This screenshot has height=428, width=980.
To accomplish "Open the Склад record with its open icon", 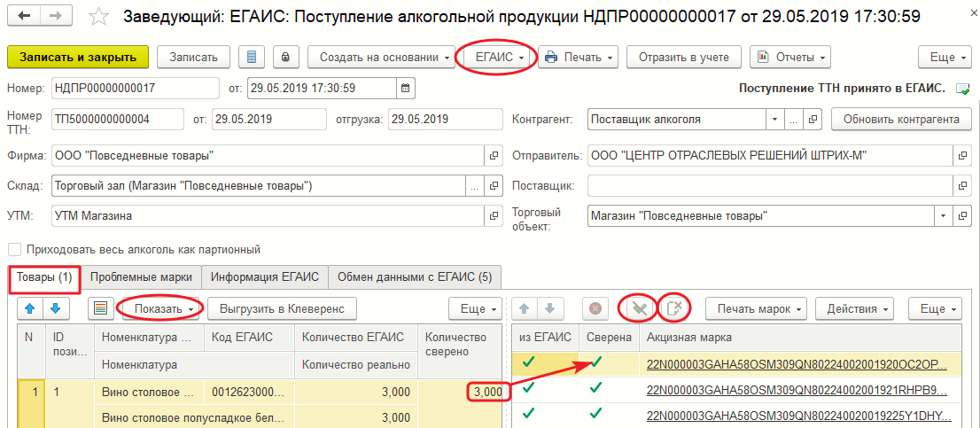I will (x=494, y=185).
